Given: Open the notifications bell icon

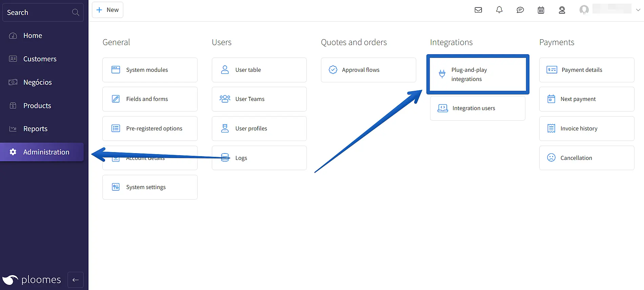Looking at the screenshot, I should (x=499, y=10).
